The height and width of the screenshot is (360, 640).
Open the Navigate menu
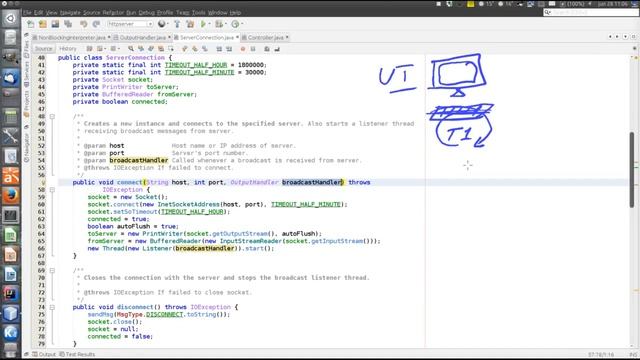pos(70,13)
